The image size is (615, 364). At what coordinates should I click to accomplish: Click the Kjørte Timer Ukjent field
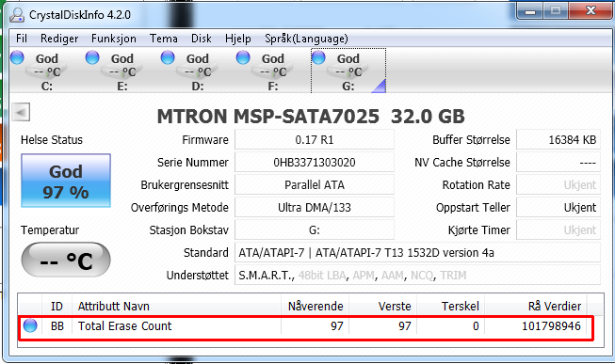(x=558, y=230)
